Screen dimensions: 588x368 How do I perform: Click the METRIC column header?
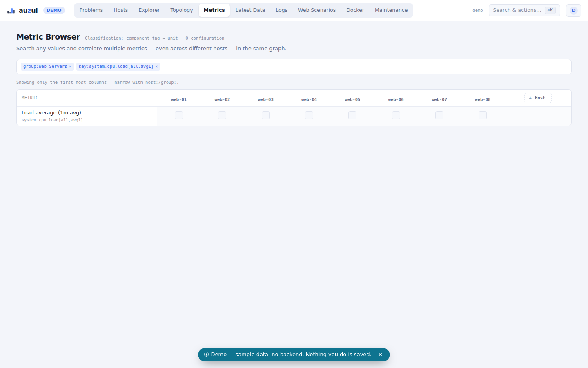(x=30, y=98)
